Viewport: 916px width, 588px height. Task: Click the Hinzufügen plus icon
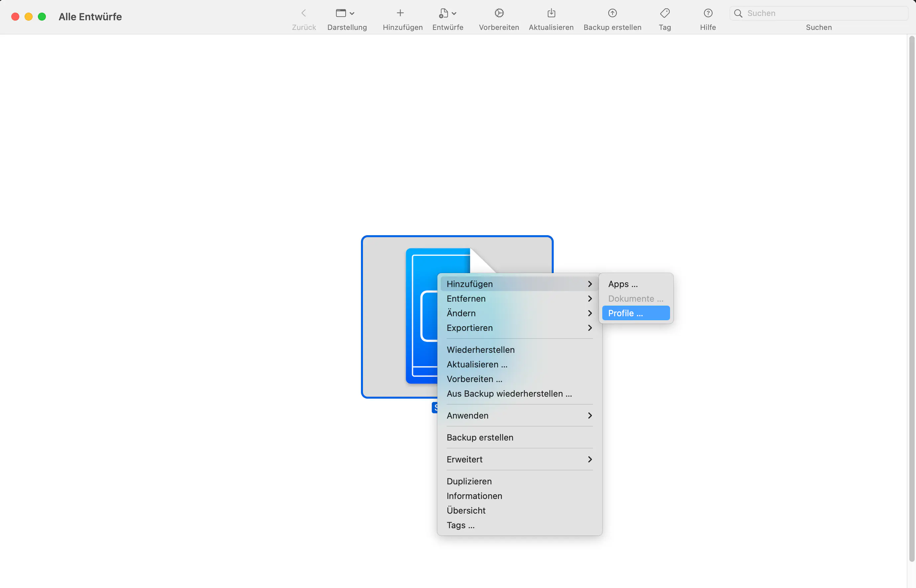[x=400, y=13]
